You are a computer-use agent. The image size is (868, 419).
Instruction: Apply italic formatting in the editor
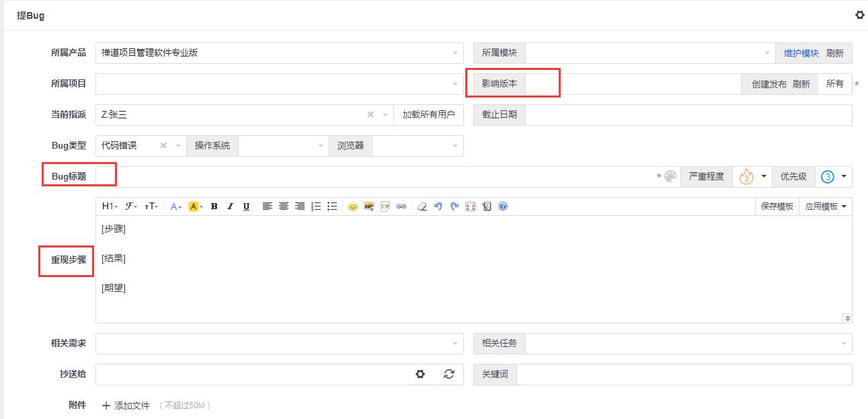pyautogui.click(x=230, y=206)
